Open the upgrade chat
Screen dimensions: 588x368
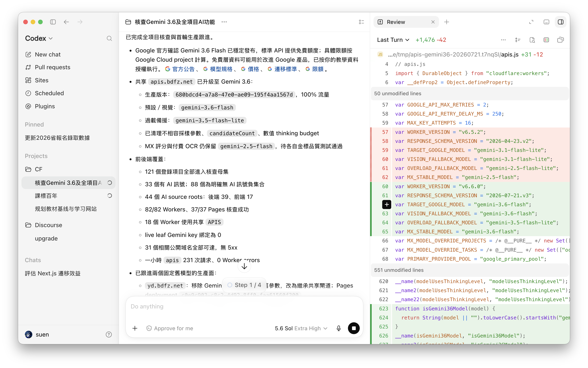coord(46,239)
